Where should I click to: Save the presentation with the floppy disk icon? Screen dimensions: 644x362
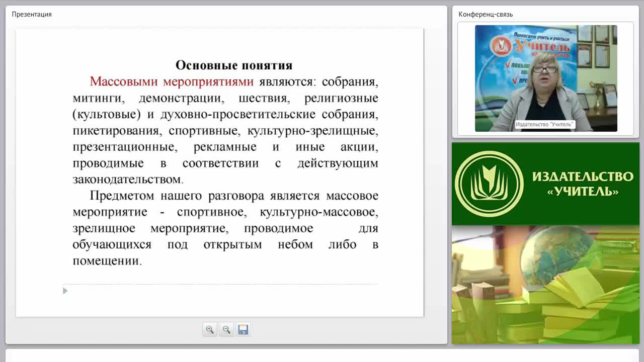pyautogui.click(x=243, y=330)
